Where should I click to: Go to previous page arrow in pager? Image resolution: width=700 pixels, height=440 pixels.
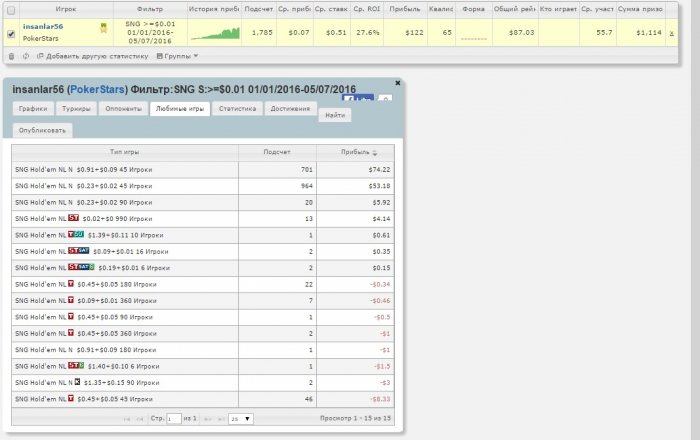coord(140,419)
